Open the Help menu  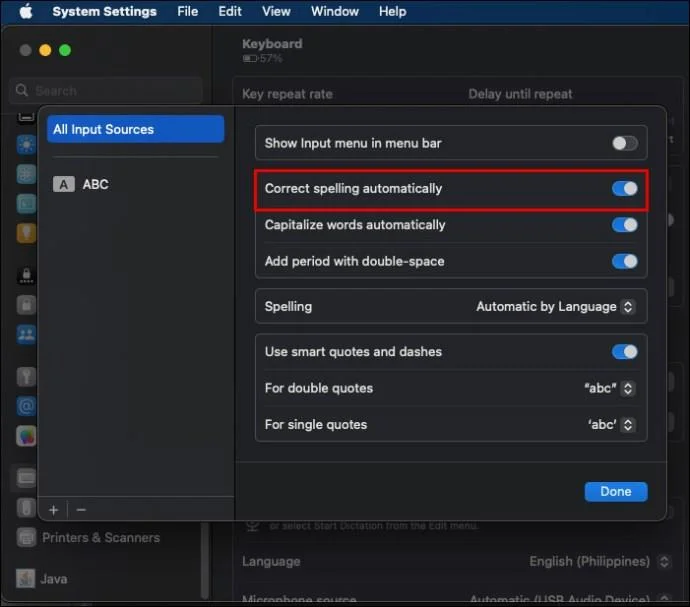393,11
